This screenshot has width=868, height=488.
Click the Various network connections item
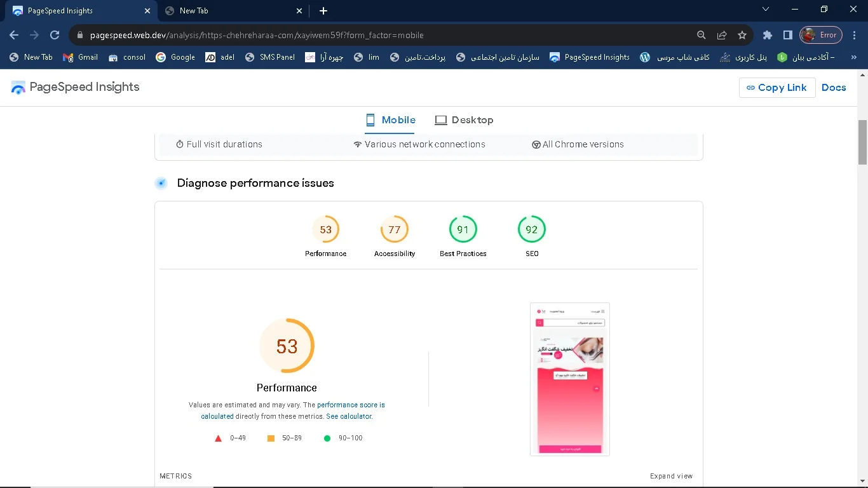(419, 144)
